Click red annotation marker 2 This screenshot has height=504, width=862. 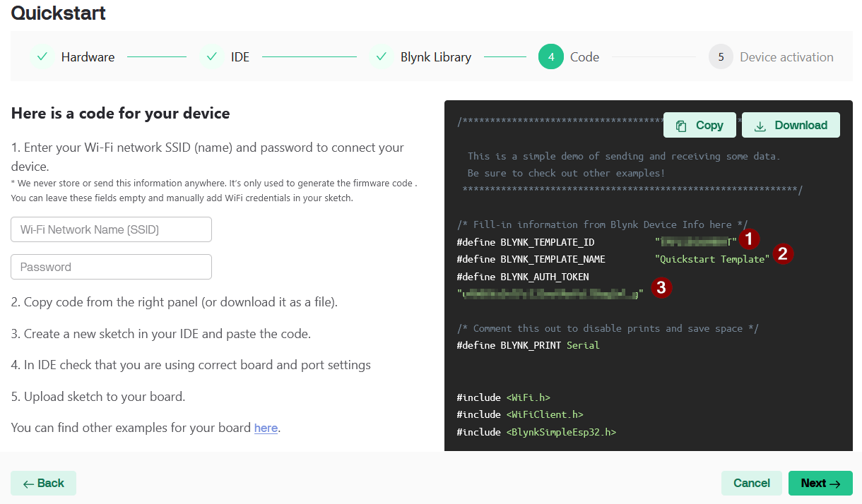782,254
